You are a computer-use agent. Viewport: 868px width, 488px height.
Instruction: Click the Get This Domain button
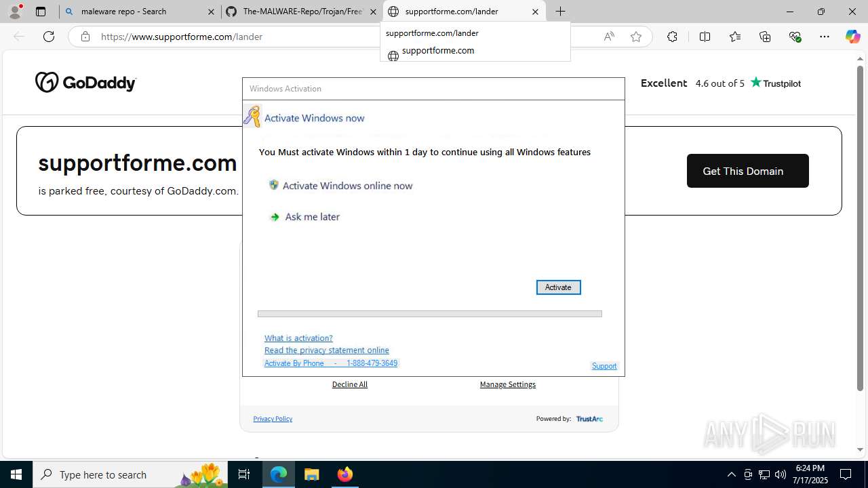(747, 171)
